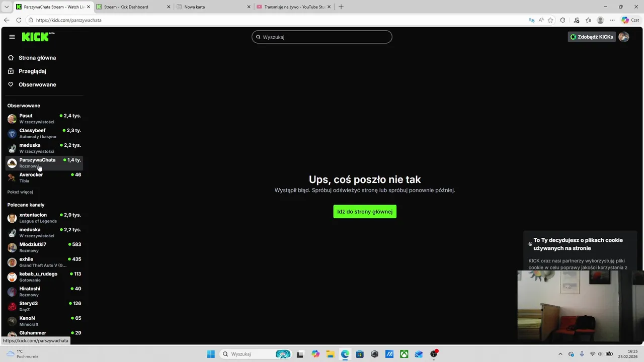Image resolution: width=644 pixels, height=362 pixels.
Task: Open Averocker channel in sidebar
Action: pyautogui.click(x=44, y=177)
